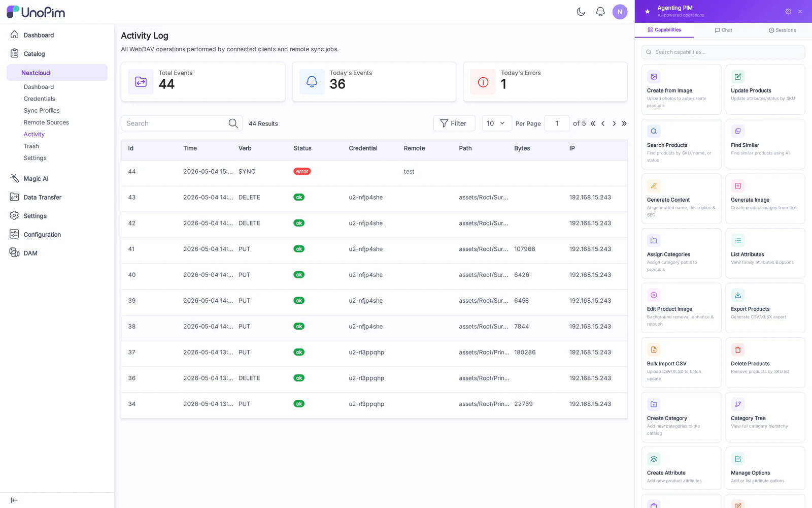Click the Today's Errors card
This screenshot has width=812, height=508.
tap(545, 82)
